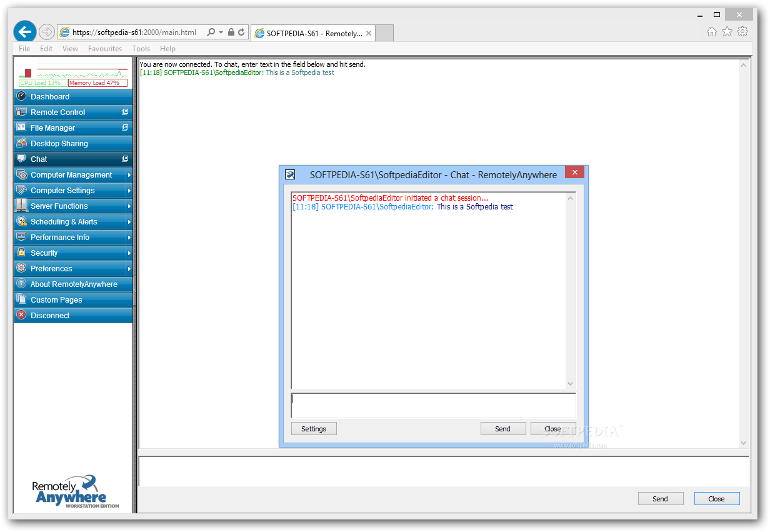Click the browser back arrow button
770x532 pixels.
click(25, 31)
